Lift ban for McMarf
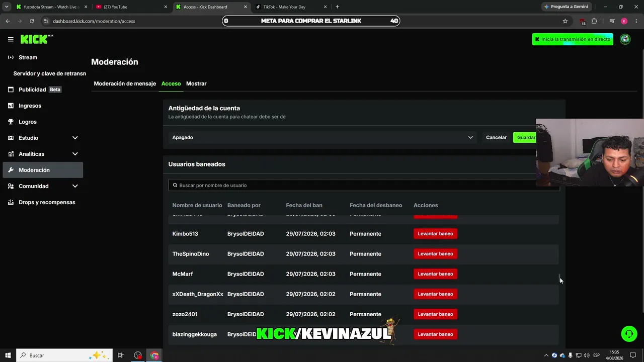Screen dimensions: 644x362 pos(435,274)
